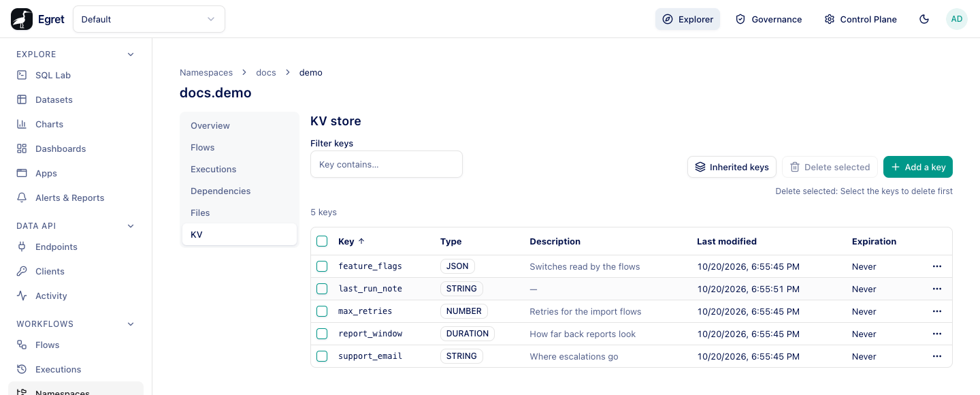The height and width of the screenshot is (395, 980).
Task: Open row actions for max_retries
Action: [x=937, y=311]
